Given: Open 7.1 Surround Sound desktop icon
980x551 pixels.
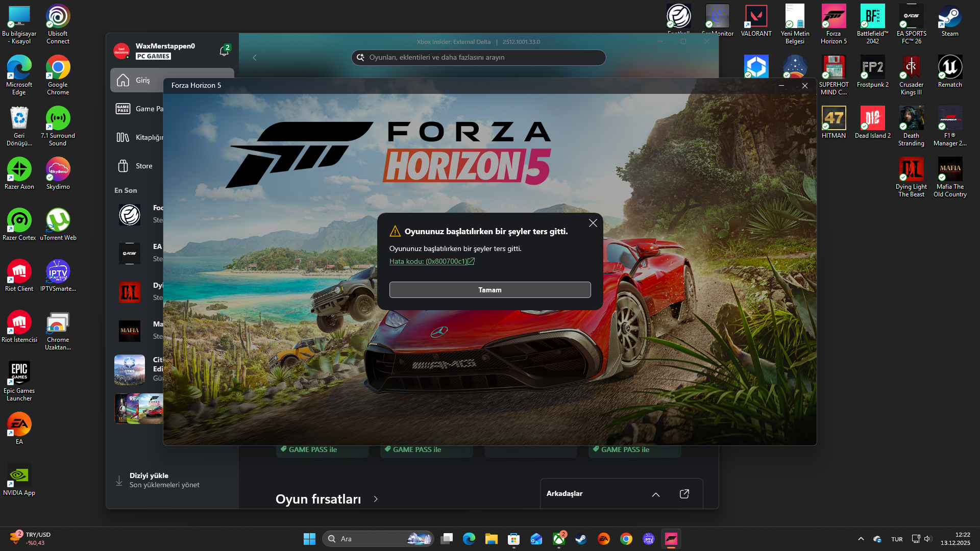Looking at the screenshot, I should coord(58,126).
